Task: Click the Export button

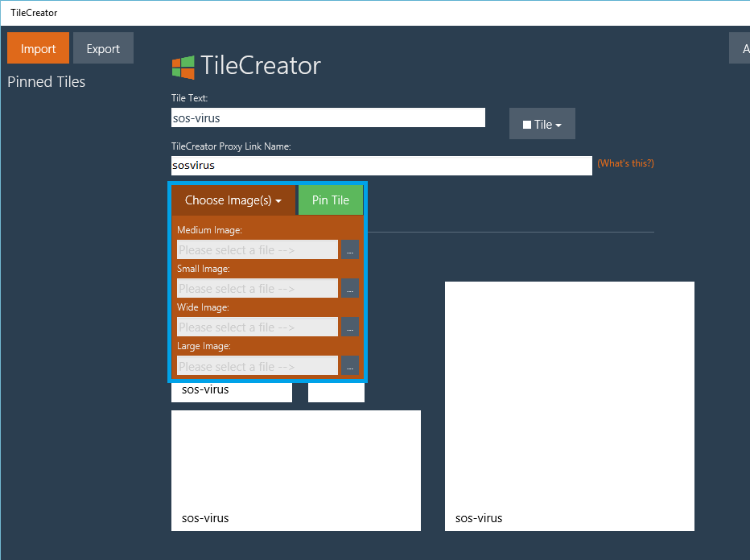Action: point(103,48)
